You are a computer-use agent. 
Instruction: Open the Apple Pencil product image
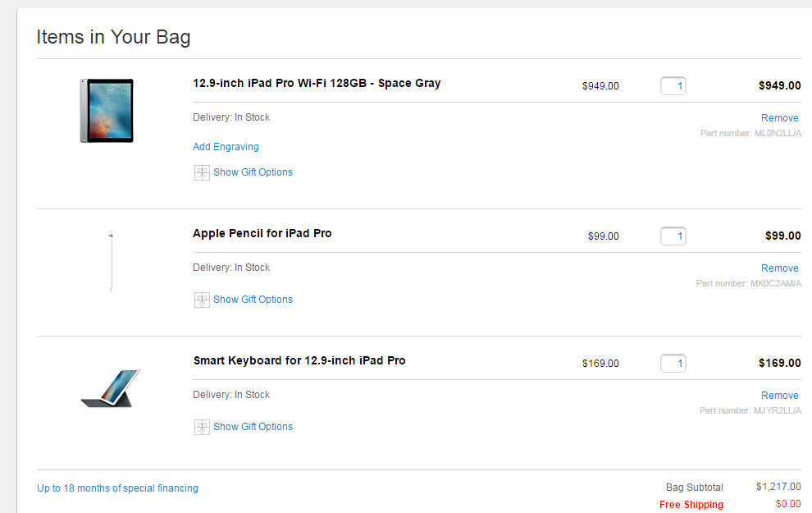coord(110,261)
